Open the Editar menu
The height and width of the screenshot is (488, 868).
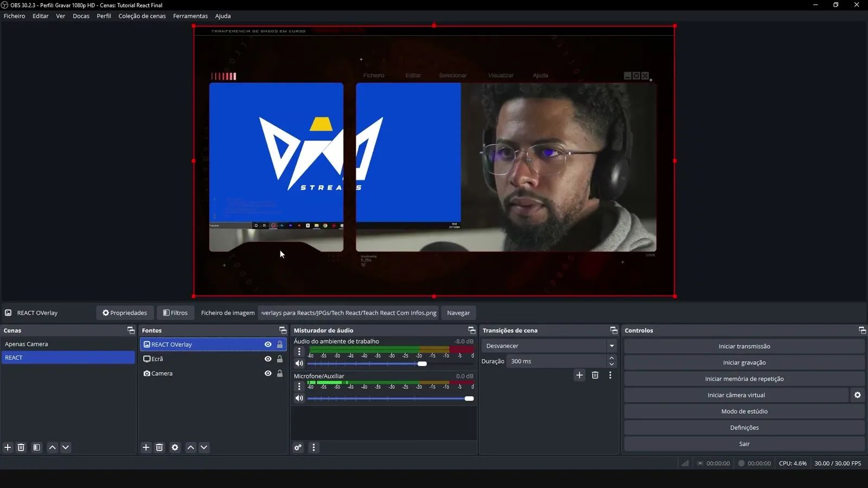tap(41, 16)
